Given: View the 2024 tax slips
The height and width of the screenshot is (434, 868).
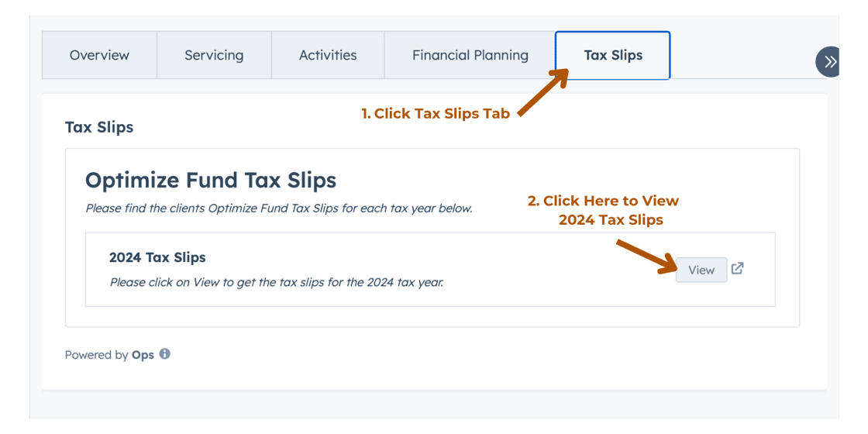Looking at the screenshot, I should pos(701,270).
